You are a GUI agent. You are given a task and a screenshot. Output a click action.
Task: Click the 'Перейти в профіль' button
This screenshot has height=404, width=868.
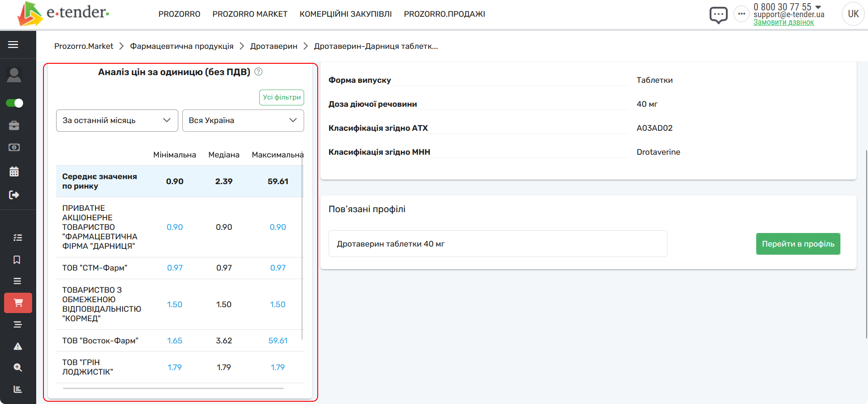pyautogui.click(x=798, y=244)
